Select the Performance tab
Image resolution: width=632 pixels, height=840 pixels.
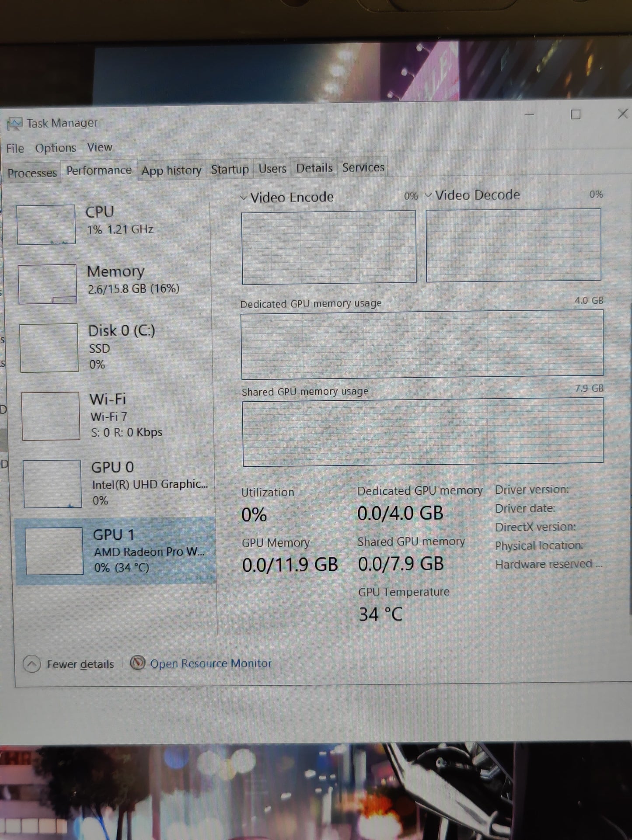pos(99,170)
